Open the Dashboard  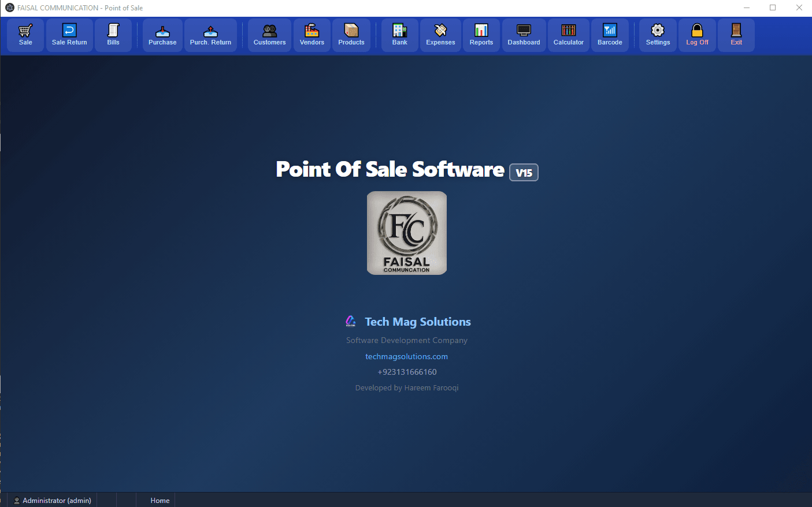[524, 35]
